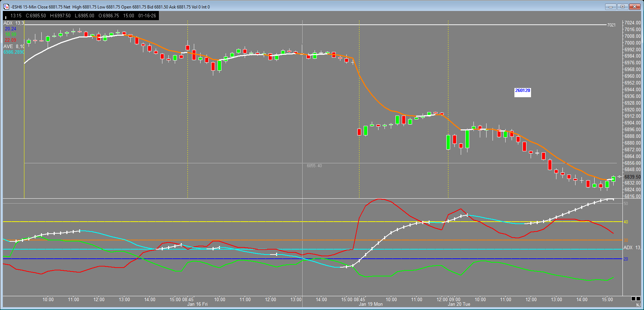The height and width of the screenshot is (310, 644).
Task: Click the last-price arrow marker near 6839.50
Action: click(620, 177)
